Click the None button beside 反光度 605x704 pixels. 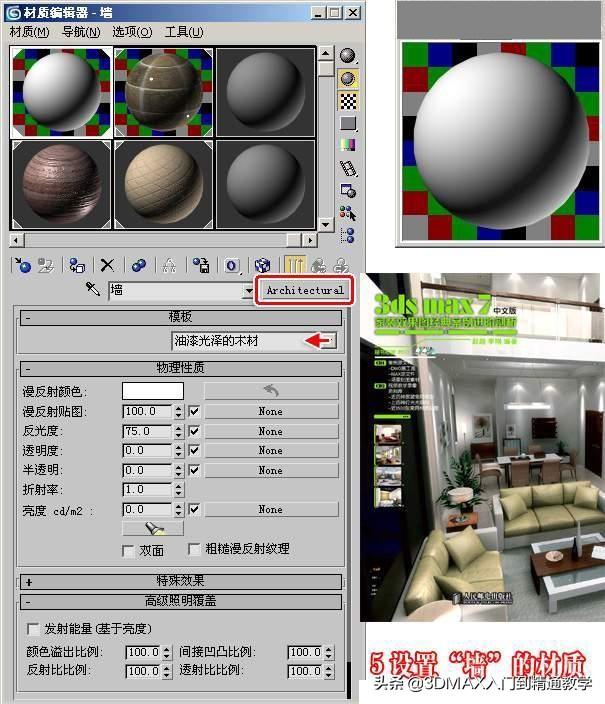[x=270, y=431]
